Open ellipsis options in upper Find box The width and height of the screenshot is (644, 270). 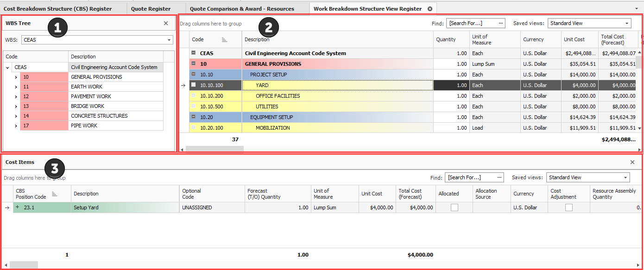coord(501,23)
